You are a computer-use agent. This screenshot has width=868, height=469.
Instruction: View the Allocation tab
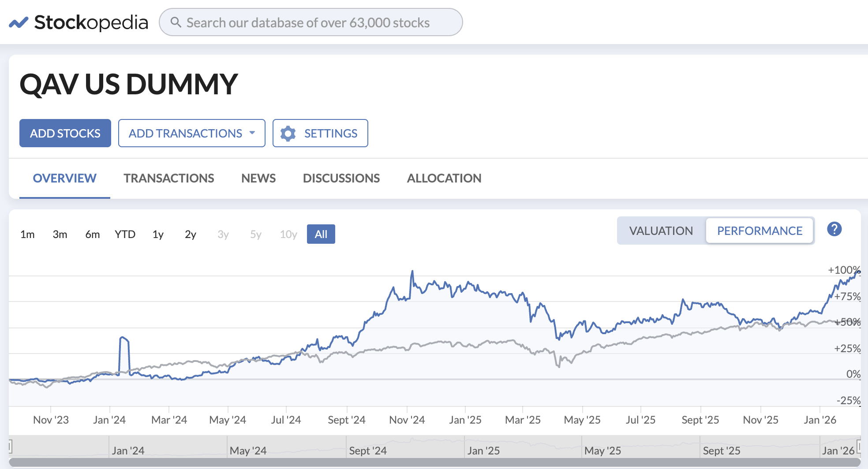point(444,178)
